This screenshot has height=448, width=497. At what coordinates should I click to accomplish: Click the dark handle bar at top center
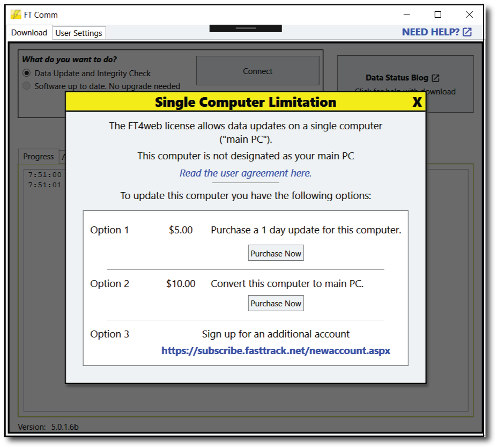(x=246, y=28)
